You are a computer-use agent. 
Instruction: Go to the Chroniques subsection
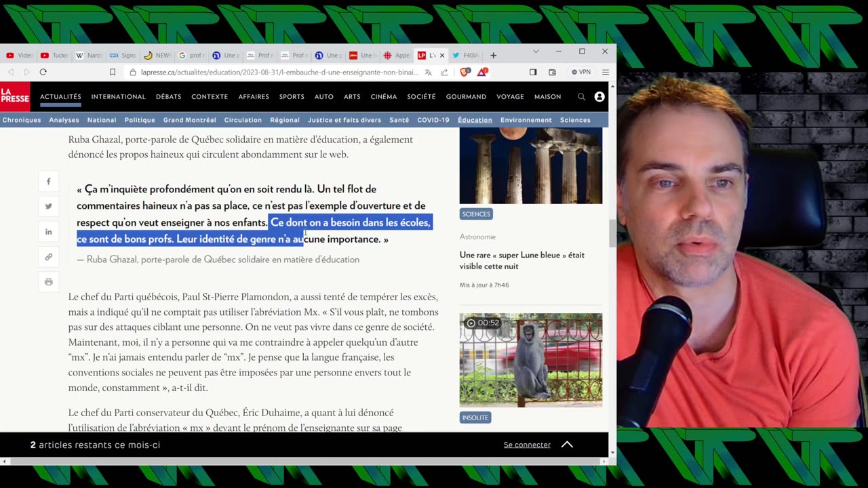[x=22, y=120]
